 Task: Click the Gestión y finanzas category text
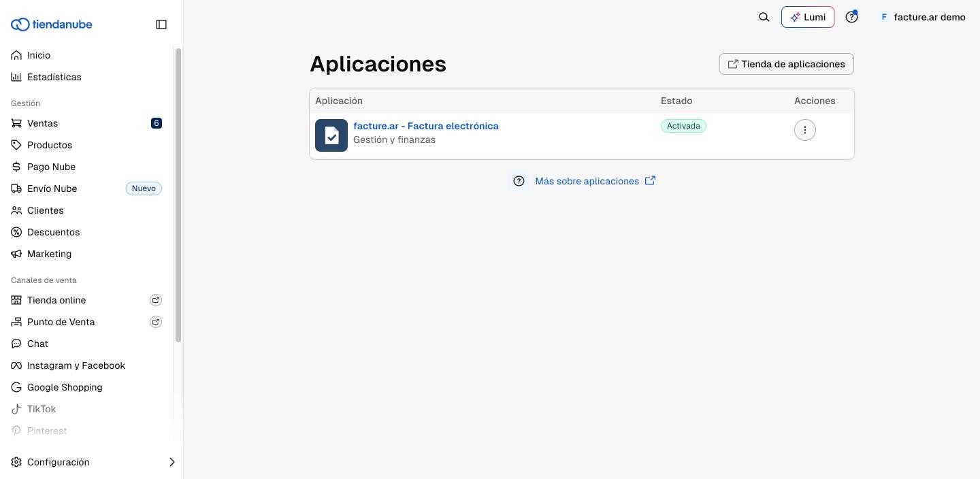[394, 139]
